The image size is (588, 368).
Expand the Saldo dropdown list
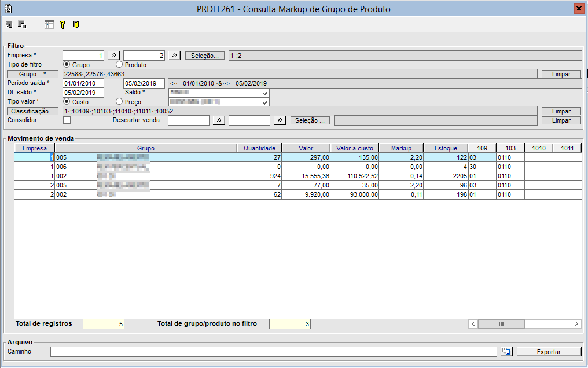pyautogui.click(x=264, y=93)
